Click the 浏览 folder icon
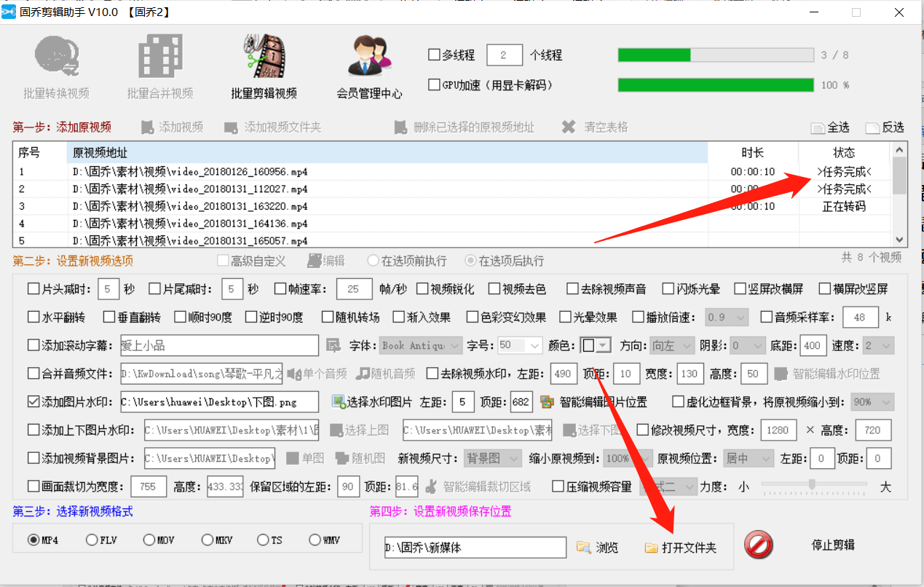Image resolution: width=924 pixels, height=587 pixels. click(584, 548)
